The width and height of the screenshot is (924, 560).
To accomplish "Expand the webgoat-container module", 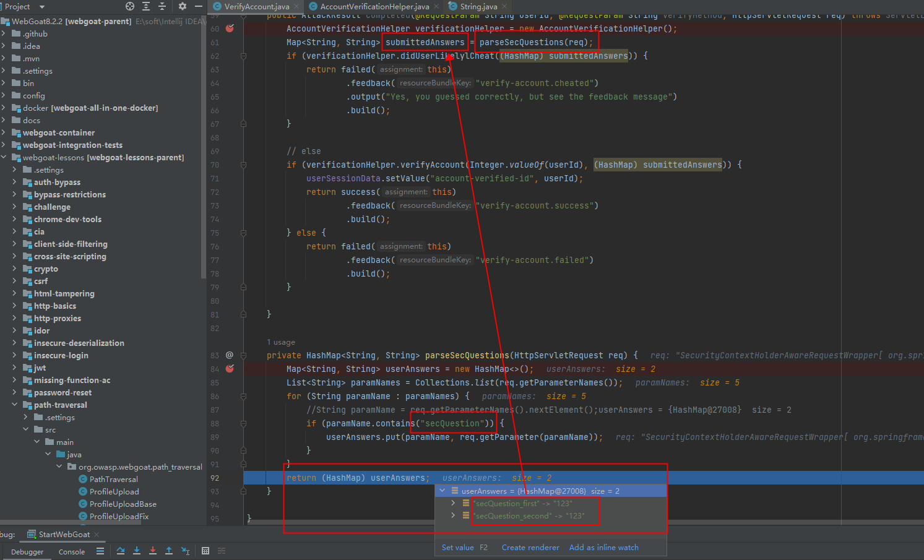I will coord(4,132).
